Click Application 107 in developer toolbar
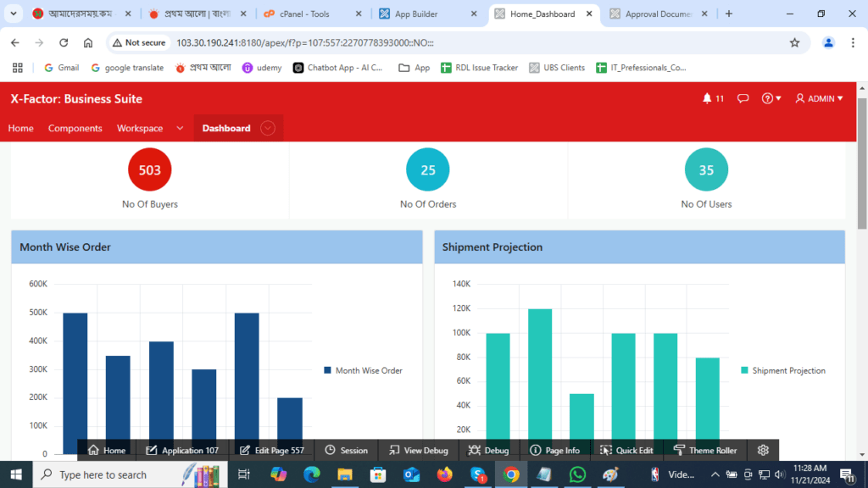The width and height of the screenshot is (868, 488). 182,450
